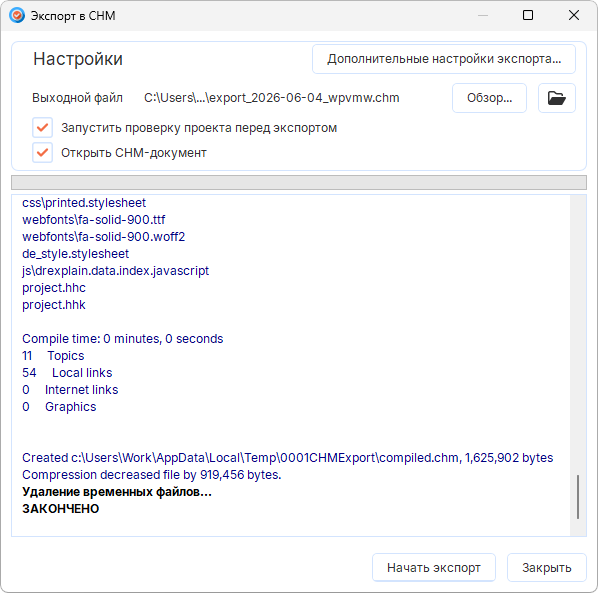The width and height of the screenshot is (598, 593).
Task: Start export with Начать экспорт button
Action: [x=434, y=567]
